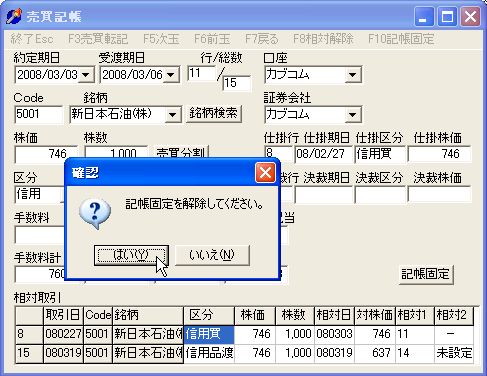Image resolution: width=487 pixels, height=376 pixels.
Task: Click the Code field containing 5001
Action: pyautogui.click(x=38, y=114)
